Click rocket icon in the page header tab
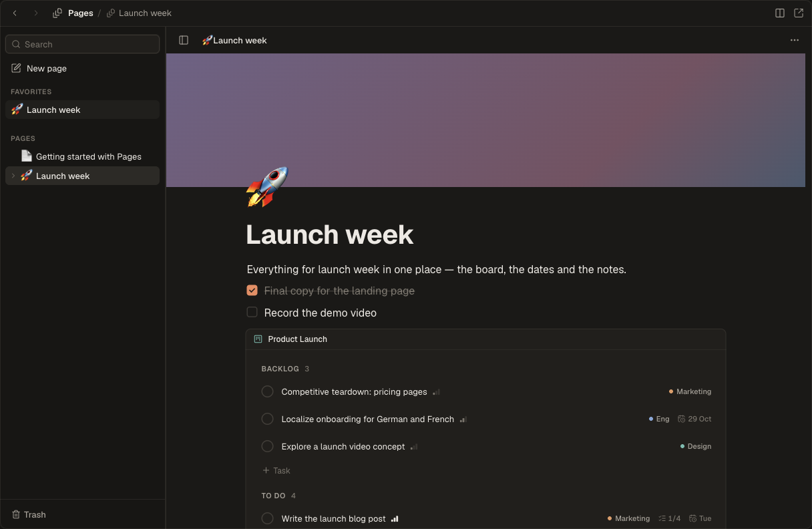Screen dimensions: 812x529 [207, 40]
